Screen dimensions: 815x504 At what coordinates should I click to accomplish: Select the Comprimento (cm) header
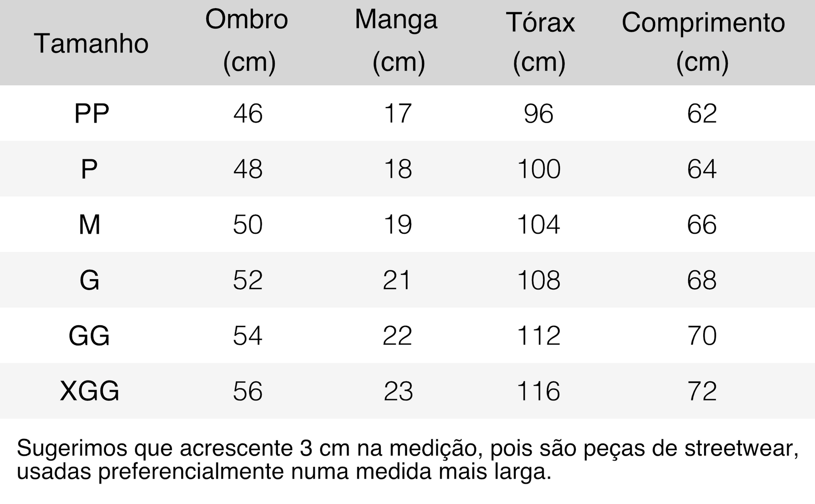pos(703,41)
